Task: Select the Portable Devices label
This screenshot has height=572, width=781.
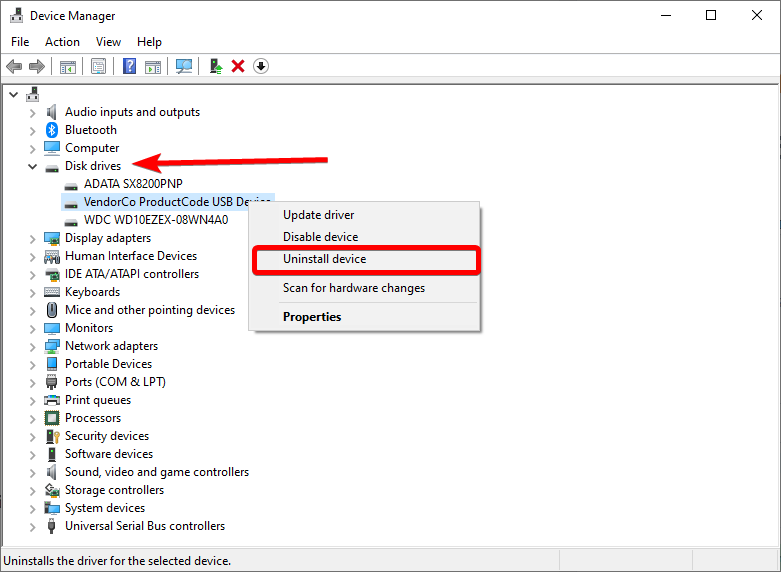Action: click(108, 364)
